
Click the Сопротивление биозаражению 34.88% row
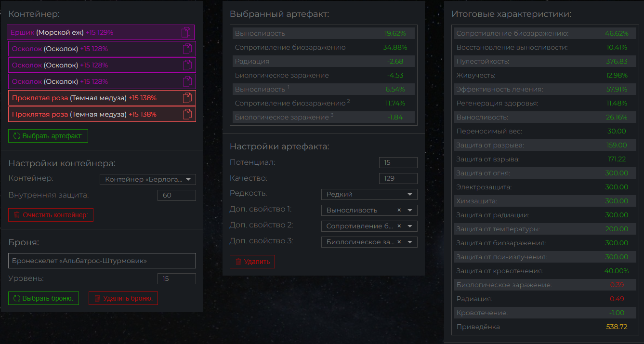click(x=324, y=48)
